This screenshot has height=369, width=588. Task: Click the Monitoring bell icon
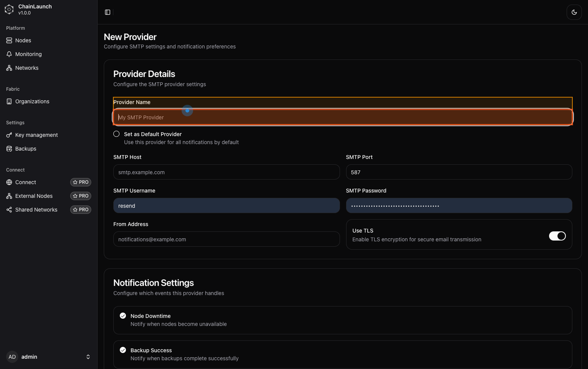pos(9,54)
